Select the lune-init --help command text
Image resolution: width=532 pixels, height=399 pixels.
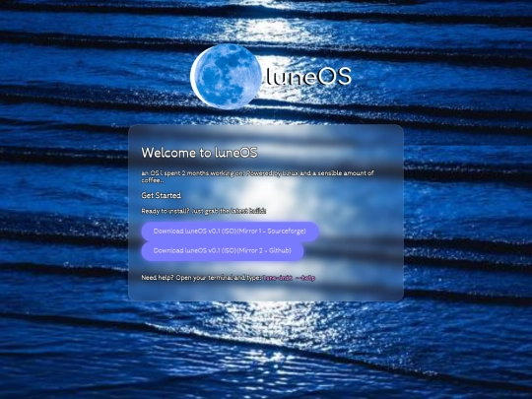point(289,278)
